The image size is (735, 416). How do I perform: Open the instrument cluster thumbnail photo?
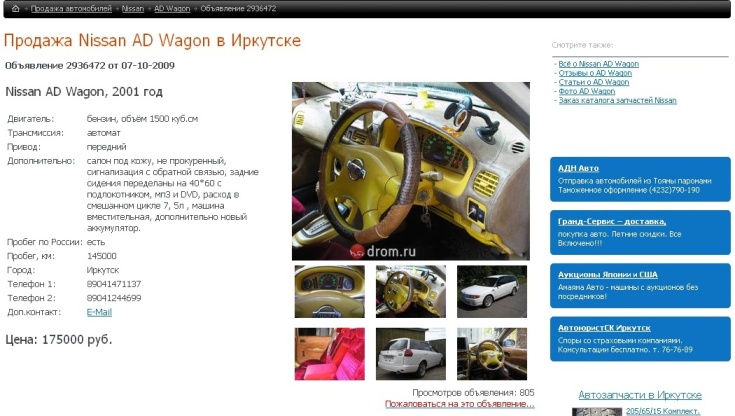point(330,291)
